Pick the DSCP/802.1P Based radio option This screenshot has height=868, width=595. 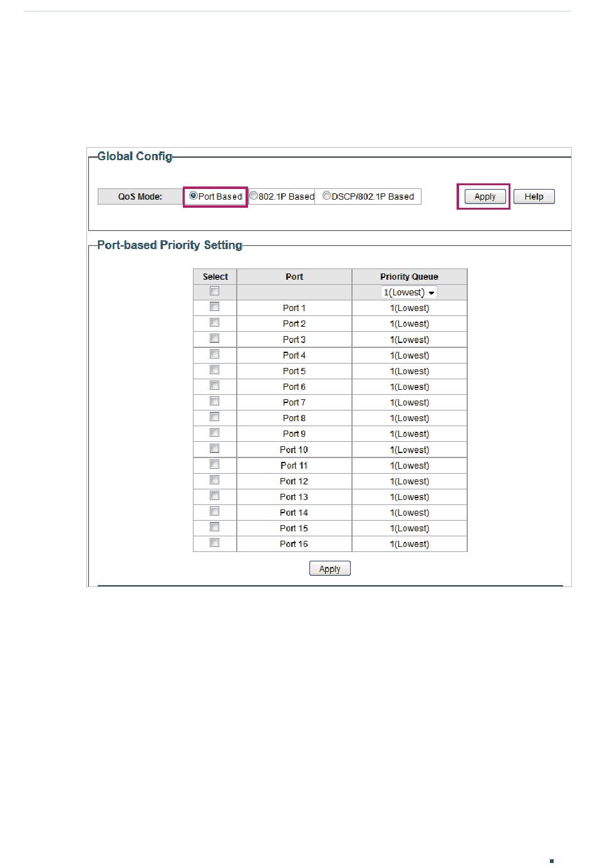(326, 196)
